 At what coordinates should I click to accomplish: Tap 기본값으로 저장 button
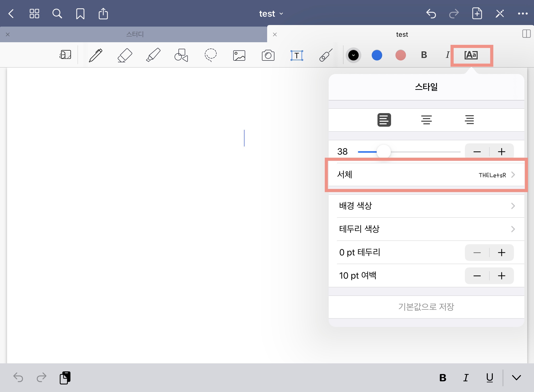click(426, 307)
